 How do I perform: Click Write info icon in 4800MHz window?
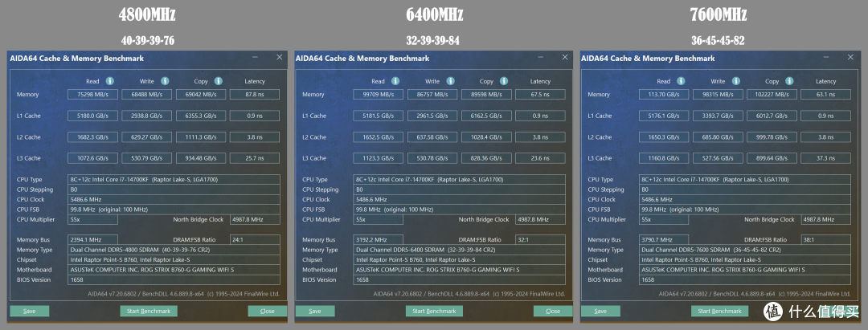[x=165, y=81]
